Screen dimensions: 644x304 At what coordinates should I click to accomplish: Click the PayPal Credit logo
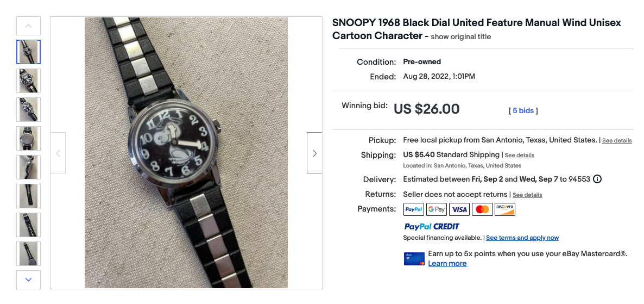(x=432, y=226)
